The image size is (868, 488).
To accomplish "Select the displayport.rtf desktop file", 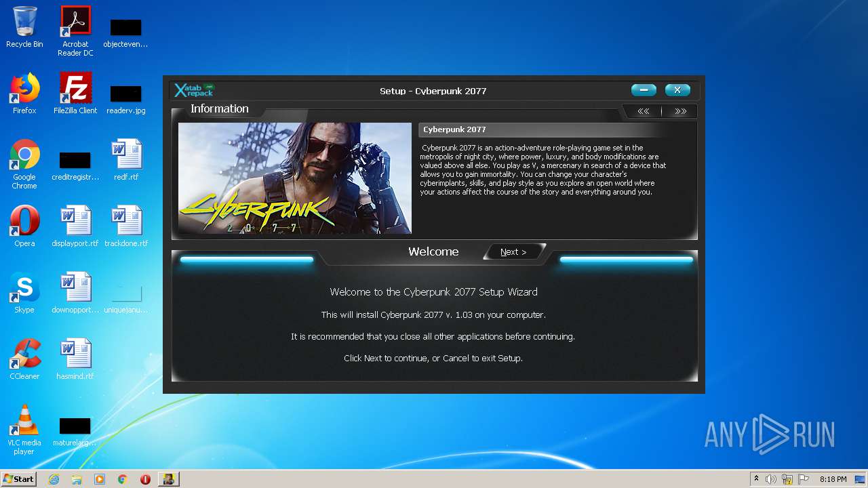I will click(75, 226).
